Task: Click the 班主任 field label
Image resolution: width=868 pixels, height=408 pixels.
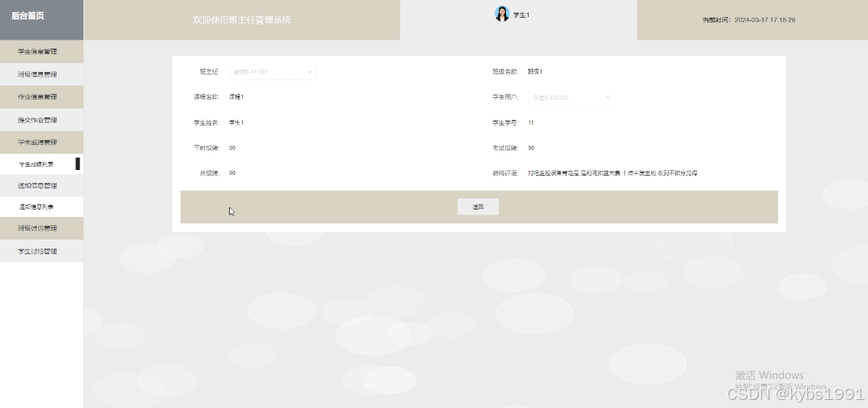Action: [x=209, y=71]
